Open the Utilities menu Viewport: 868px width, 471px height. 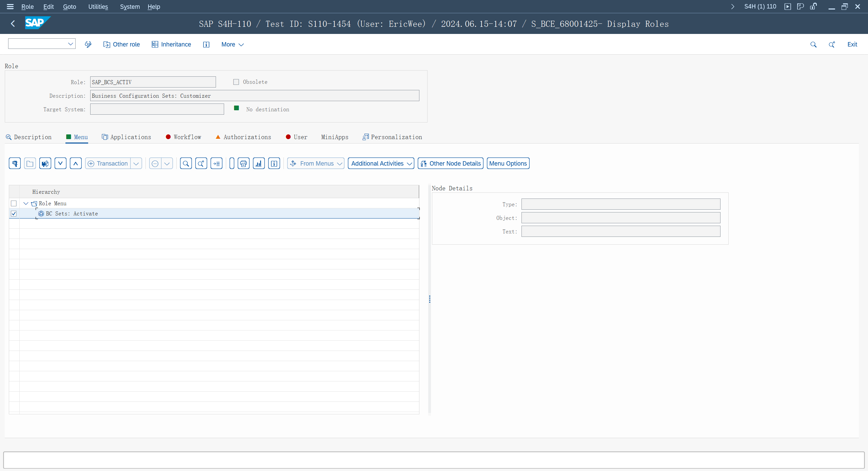coord(98,6)
